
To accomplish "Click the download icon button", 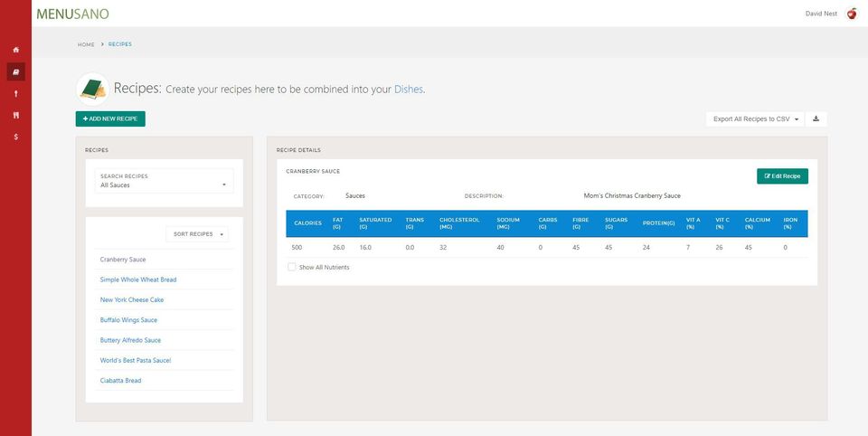I will 816,119.
